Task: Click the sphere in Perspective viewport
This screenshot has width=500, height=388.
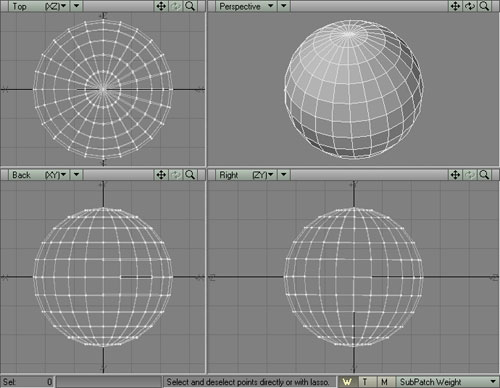Action: click(x=354, y=89)
